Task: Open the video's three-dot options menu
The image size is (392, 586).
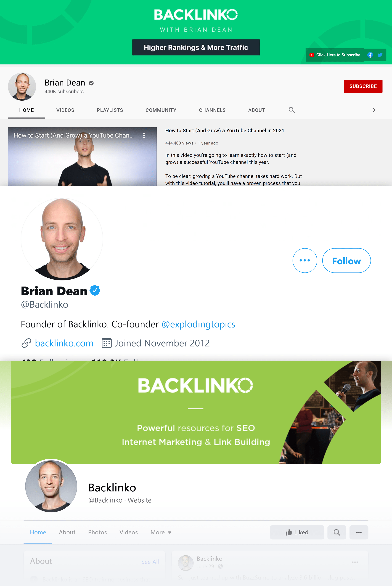Action: 144,135
